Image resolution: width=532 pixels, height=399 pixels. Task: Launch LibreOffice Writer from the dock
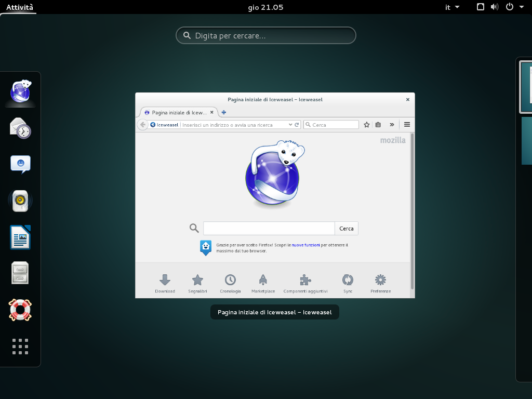pos(20,236)
